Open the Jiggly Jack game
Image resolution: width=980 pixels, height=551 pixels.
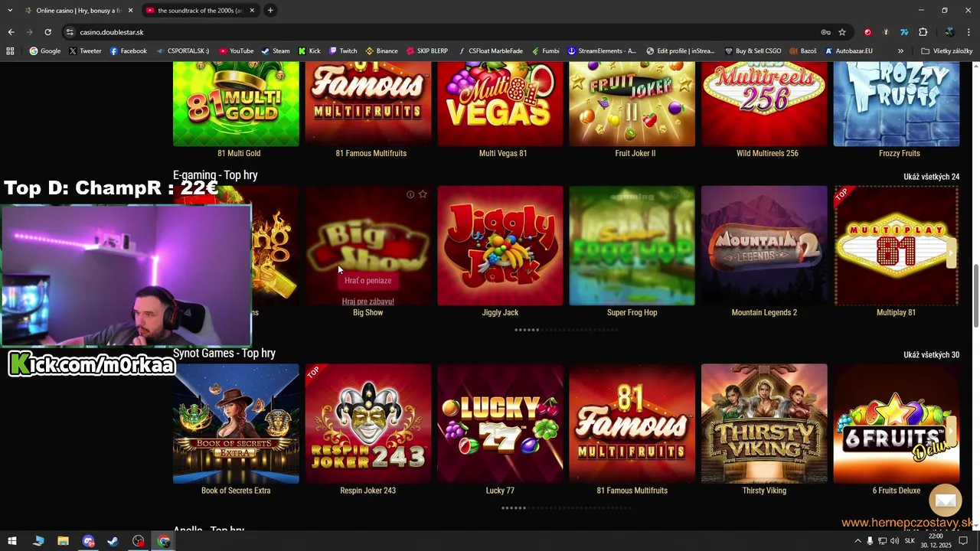(500, 246)
